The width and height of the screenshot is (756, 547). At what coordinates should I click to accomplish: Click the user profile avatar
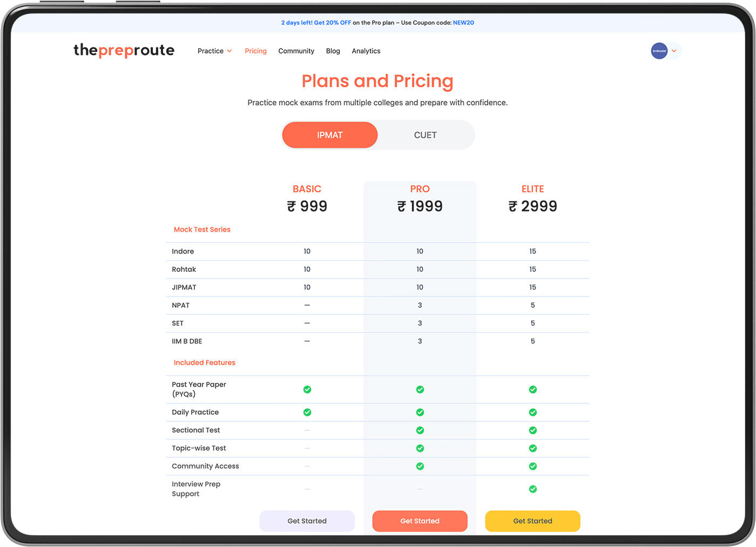point(659,51)
